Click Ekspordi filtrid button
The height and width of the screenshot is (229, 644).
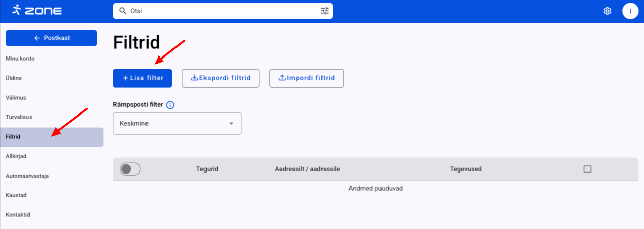coord(220,78)
